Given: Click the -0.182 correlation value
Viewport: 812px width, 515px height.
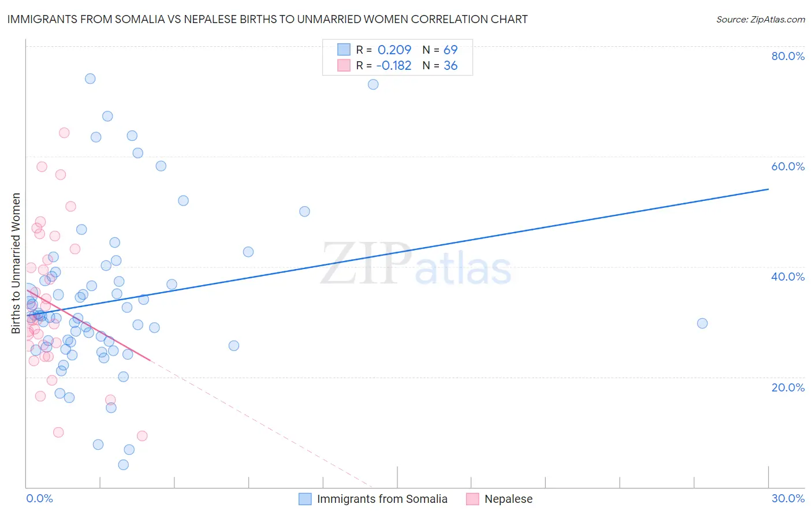Looking at the screenshot, I should coord(394,65).
